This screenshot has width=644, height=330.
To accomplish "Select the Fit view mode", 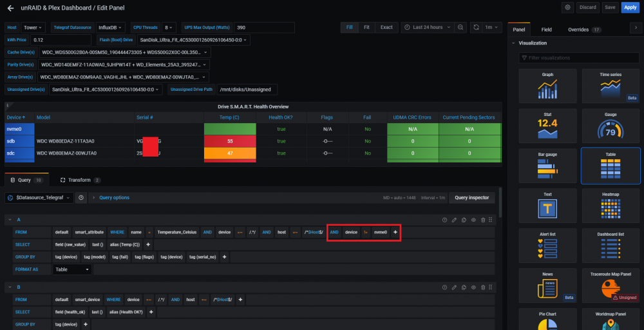I will click(366, 28).
